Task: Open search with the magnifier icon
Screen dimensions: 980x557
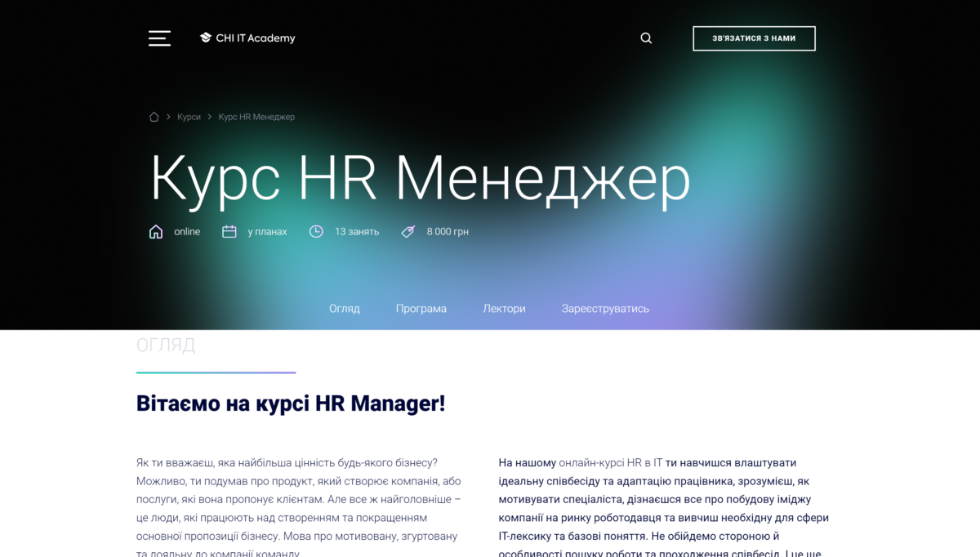Action: 646,38
